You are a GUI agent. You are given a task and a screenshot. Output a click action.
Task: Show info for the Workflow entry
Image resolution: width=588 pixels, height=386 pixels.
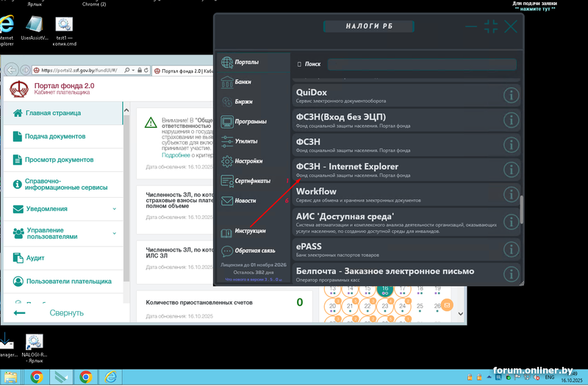point(511,195)
